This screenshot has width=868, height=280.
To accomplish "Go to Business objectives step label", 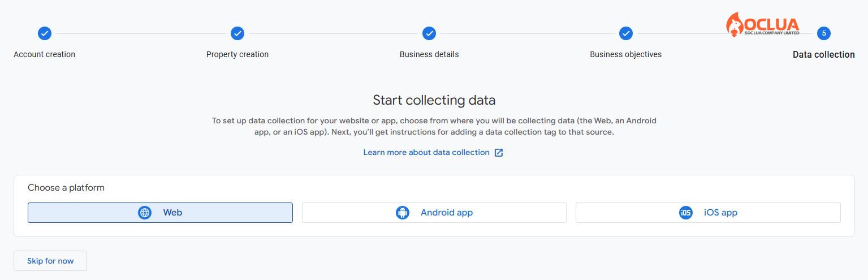I will coord(625,54).
